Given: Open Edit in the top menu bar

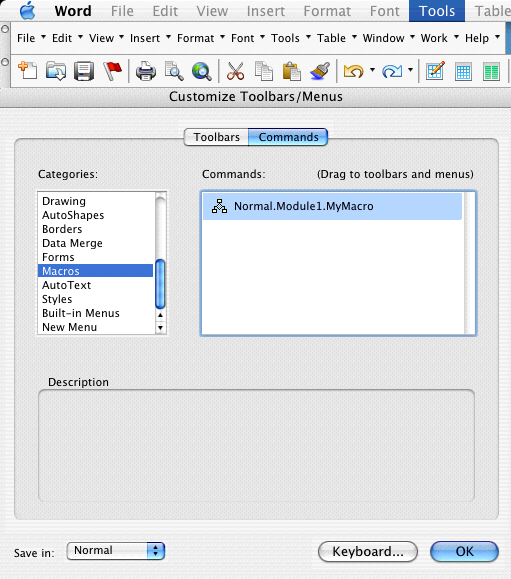Looking at the screenshot, I should click(x=165, y=11).
